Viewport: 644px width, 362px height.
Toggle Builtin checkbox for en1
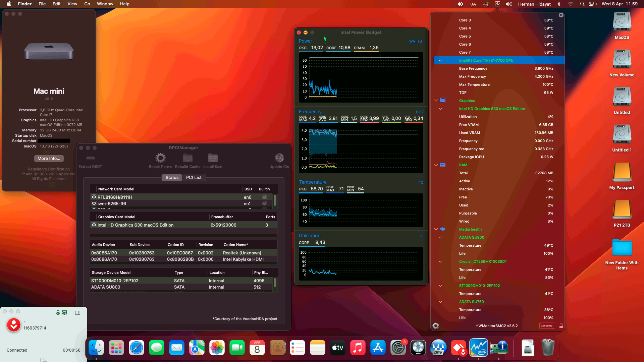265,203
